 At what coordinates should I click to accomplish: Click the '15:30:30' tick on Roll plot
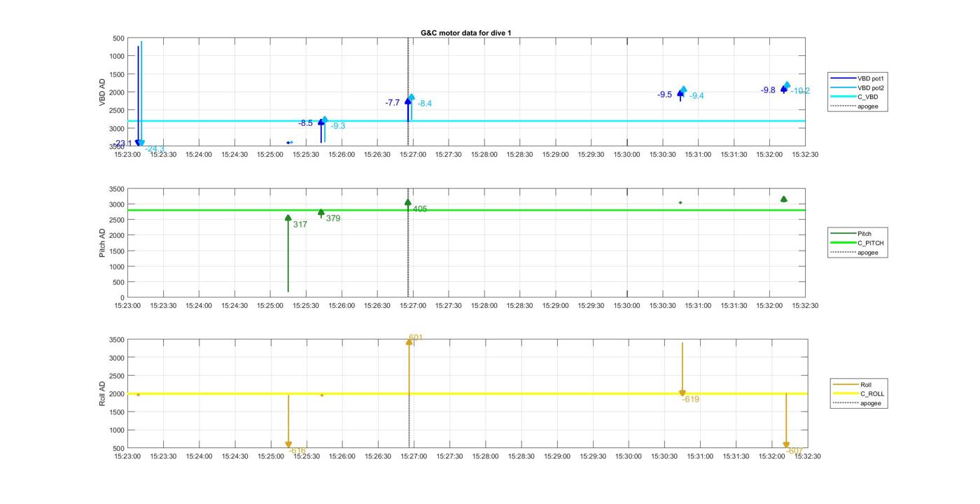tap(664, 456)
